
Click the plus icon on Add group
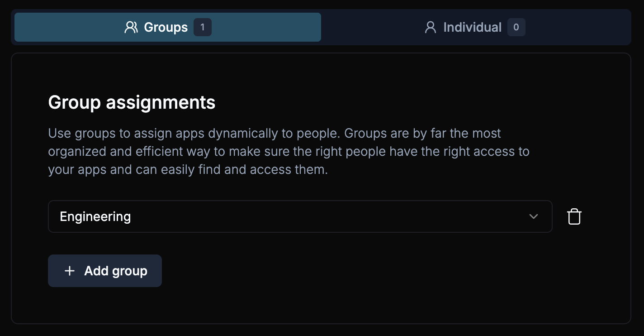[69, 271]
